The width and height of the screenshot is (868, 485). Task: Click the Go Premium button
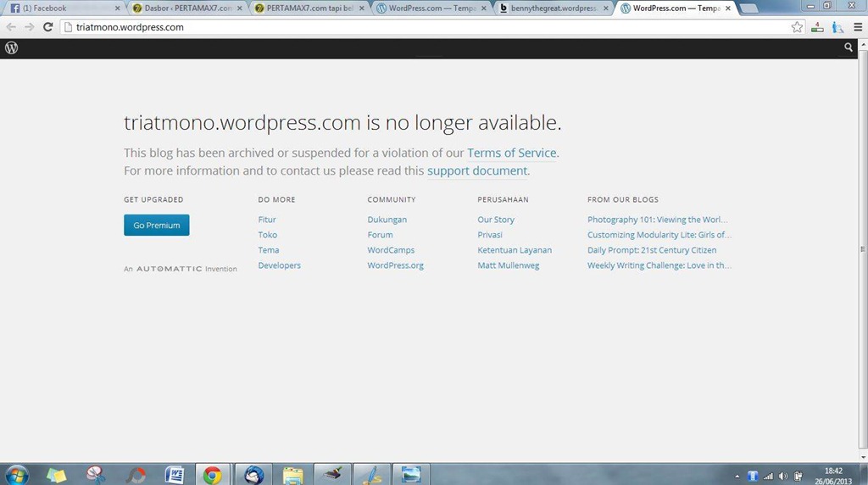point(156,226)
